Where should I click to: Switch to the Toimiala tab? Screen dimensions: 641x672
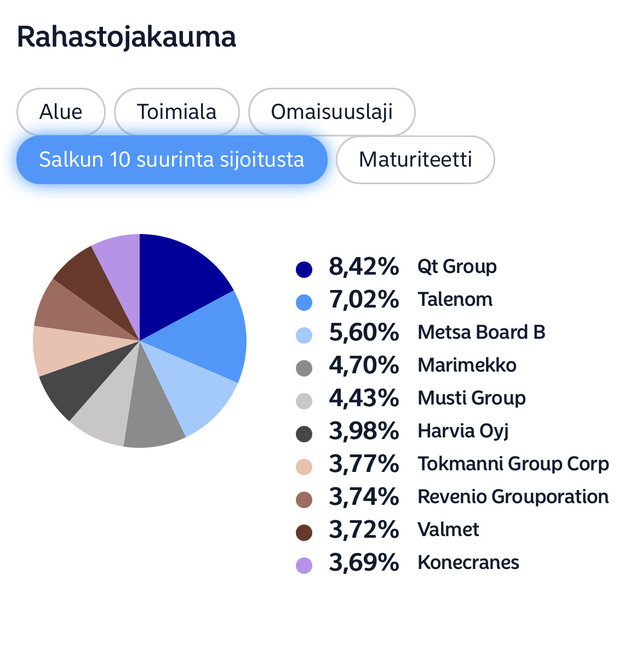176,112
